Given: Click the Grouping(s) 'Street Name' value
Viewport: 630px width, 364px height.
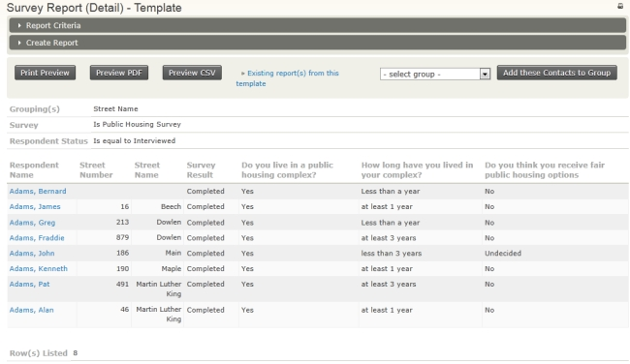Looking at the screenshot, I should click(x=115, y=108).
